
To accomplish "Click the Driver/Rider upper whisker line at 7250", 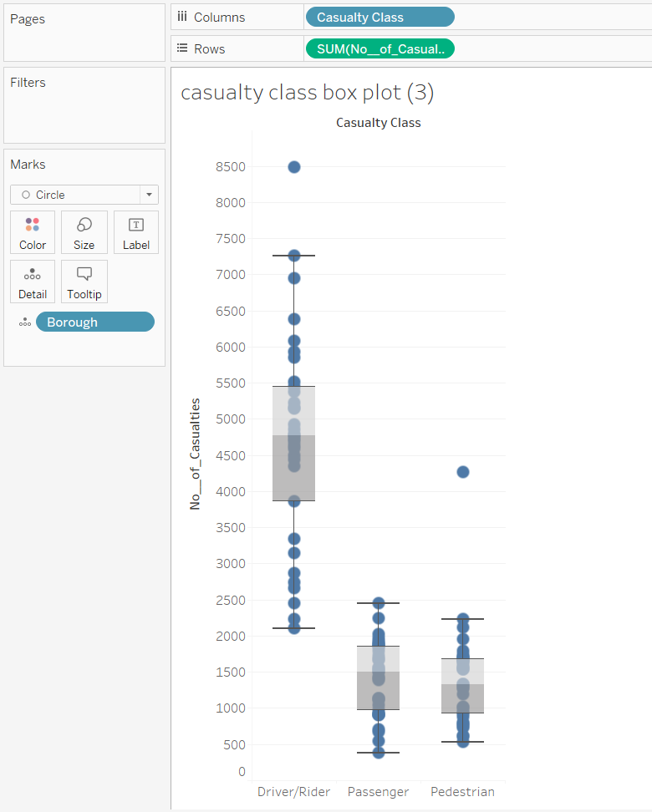I will tap(294, 256).
